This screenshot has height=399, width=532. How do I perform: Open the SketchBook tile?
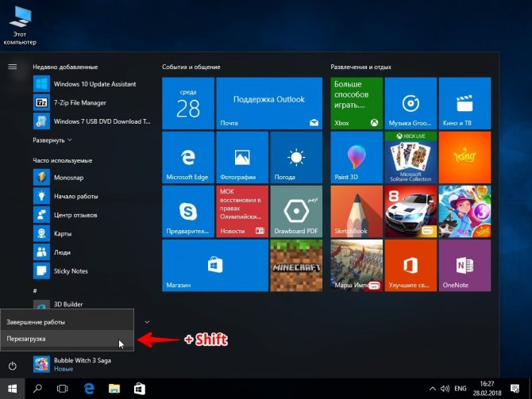357,211
